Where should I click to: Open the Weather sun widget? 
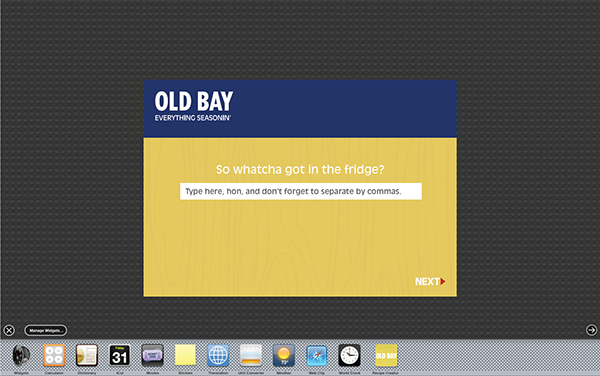[284, 355]
